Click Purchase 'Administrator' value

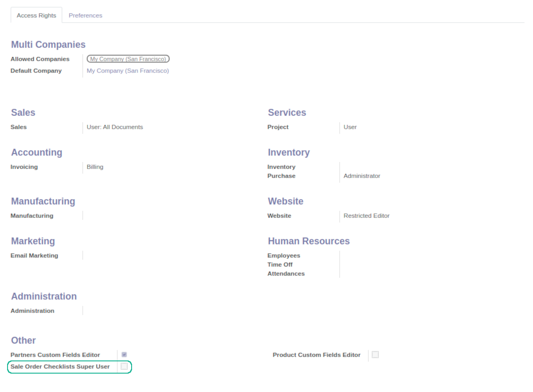tap(362, 176)
